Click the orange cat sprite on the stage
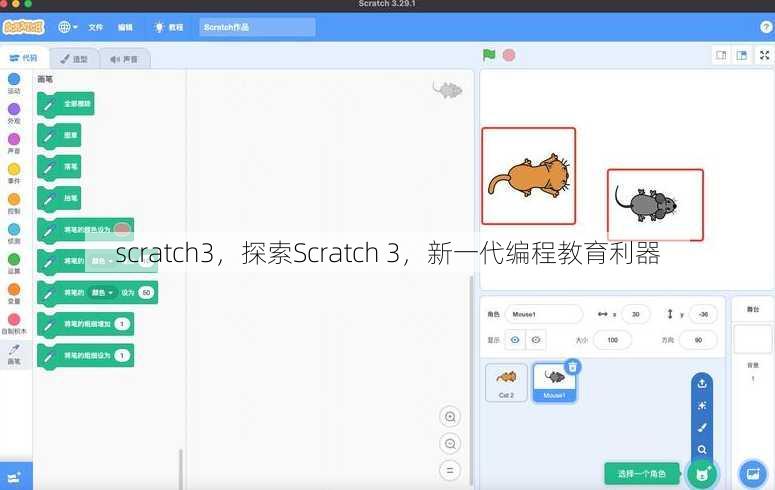 coord(529,177)
